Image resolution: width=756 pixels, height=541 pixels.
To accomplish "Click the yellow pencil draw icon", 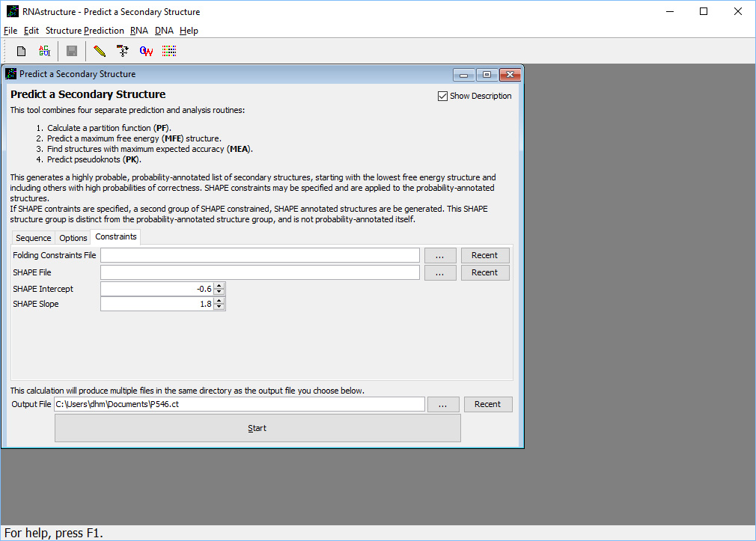I will pyautogui.click(x=100, y=51).
